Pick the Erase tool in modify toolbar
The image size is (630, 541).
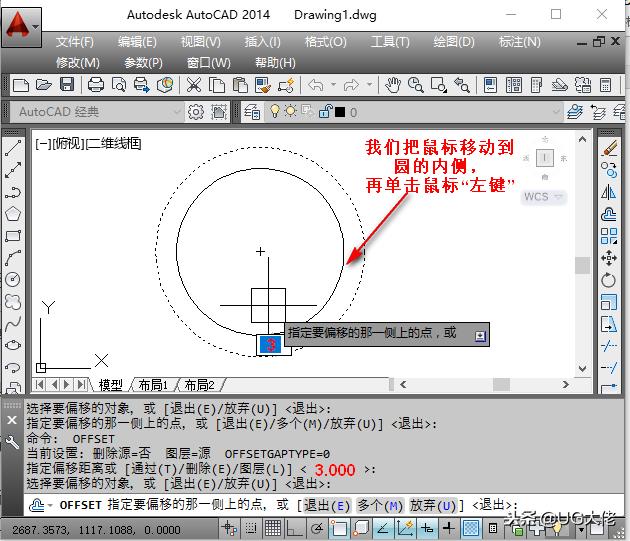(609, 148)
